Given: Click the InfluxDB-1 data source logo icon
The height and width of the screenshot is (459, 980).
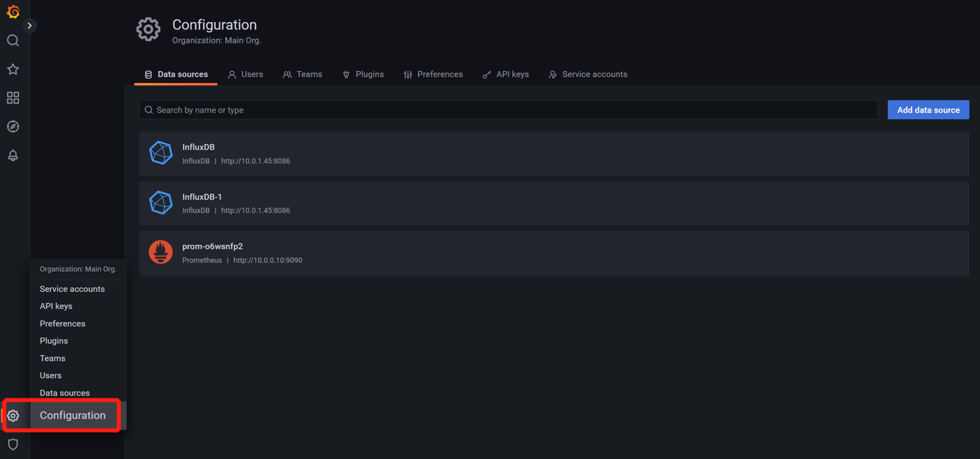Looking at the screenshot, I should pyautogui.click(x=161, y=203).
